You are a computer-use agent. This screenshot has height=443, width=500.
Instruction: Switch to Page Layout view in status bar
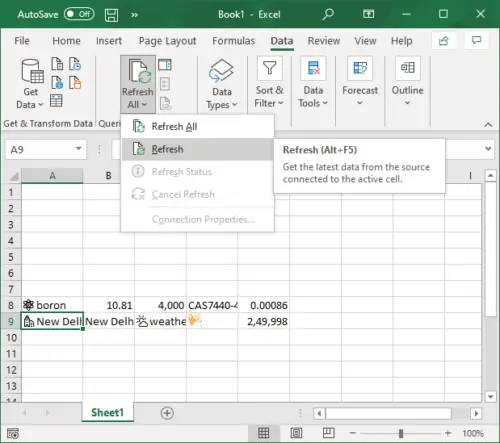point(296,433)
